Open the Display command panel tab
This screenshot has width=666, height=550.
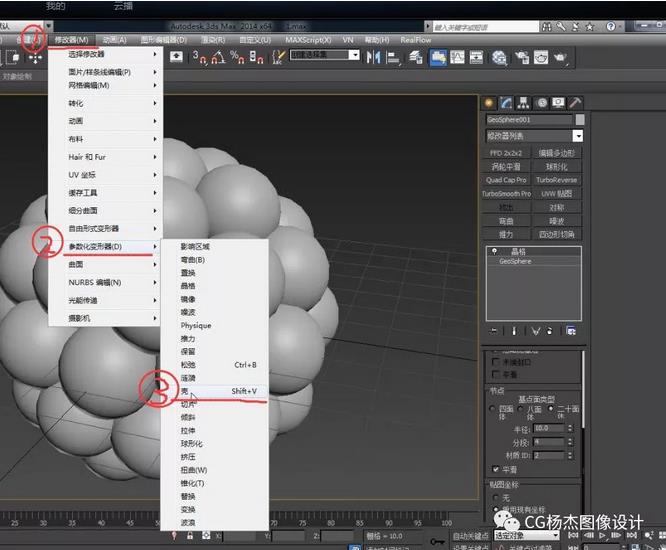[x=558, y=103]
